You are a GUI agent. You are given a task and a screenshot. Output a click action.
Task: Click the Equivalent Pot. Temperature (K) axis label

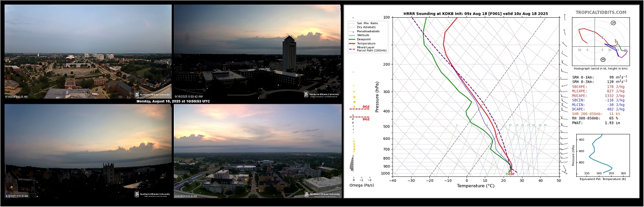click(603, 180)
